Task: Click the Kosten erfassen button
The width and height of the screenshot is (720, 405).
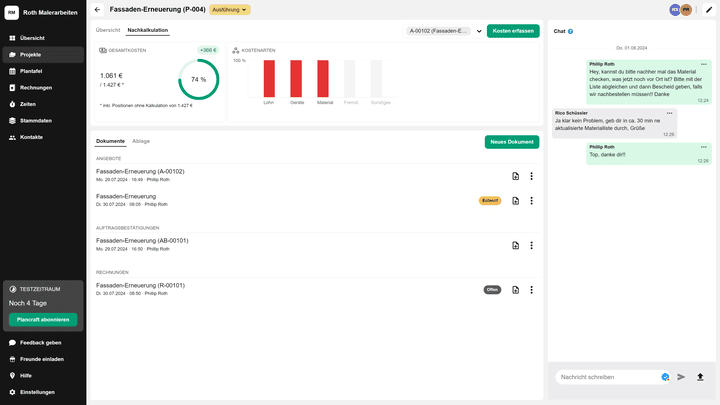Action: point(513,31)
